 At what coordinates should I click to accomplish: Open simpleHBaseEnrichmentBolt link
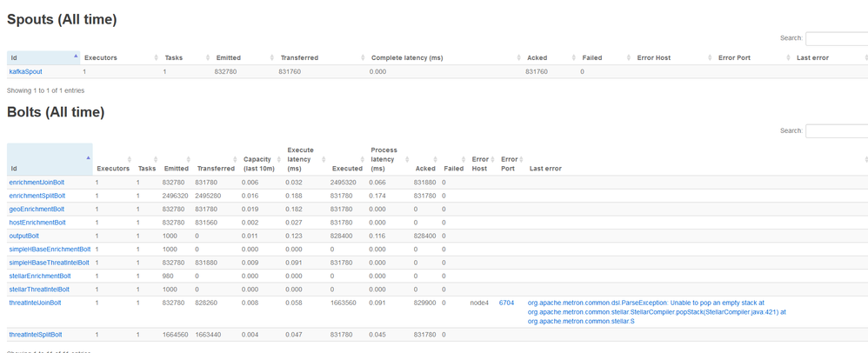tap(50, 249)
